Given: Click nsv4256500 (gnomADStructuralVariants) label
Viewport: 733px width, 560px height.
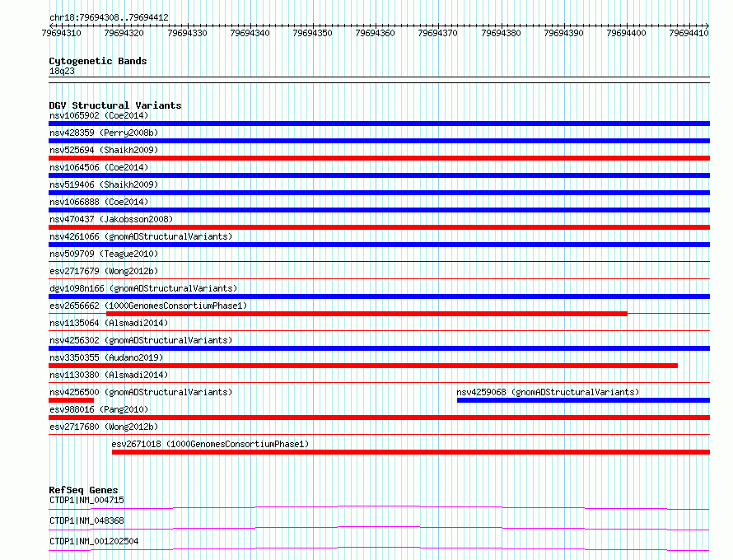Looking at the screenshot, I should [x=141, y=392].
